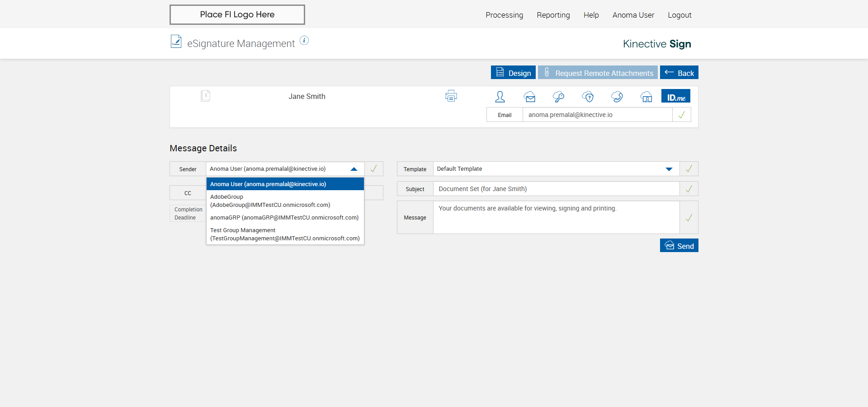Screen dimensions: 868x407
Task: Click the Send button
Action: (679, 246)
